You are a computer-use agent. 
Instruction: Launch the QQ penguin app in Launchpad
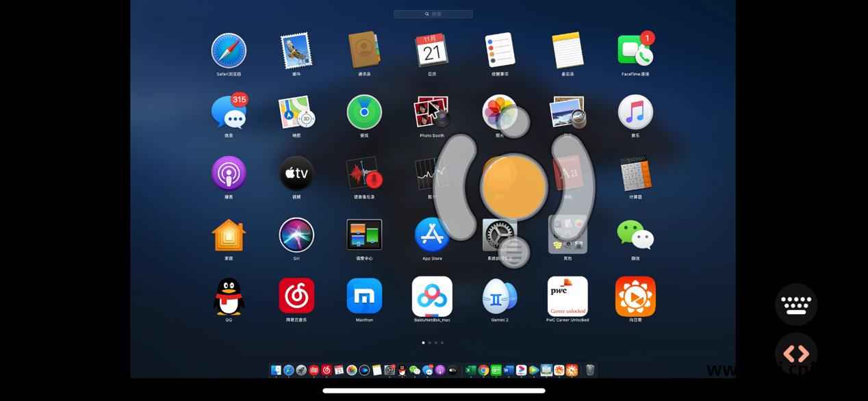pyautogui.click(x=229, y=296)
